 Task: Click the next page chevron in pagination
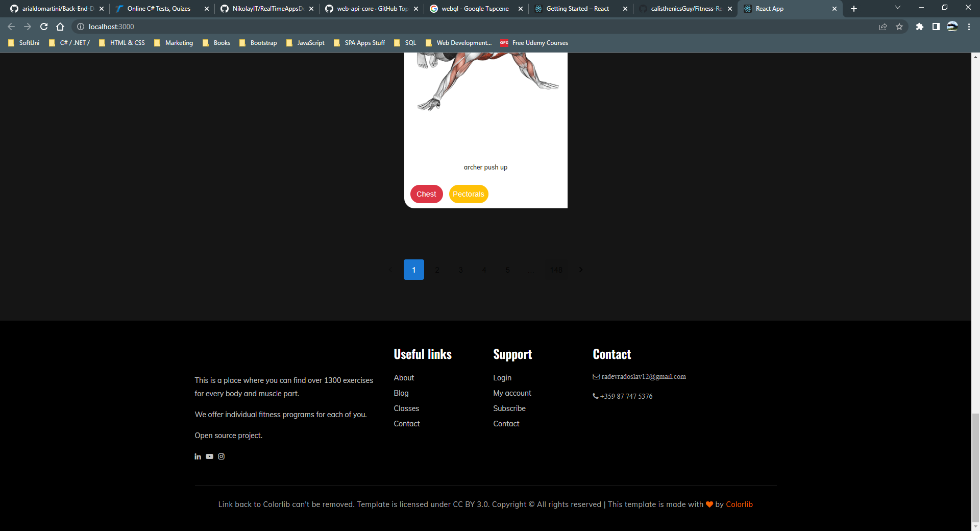click(x=580, y=270)
